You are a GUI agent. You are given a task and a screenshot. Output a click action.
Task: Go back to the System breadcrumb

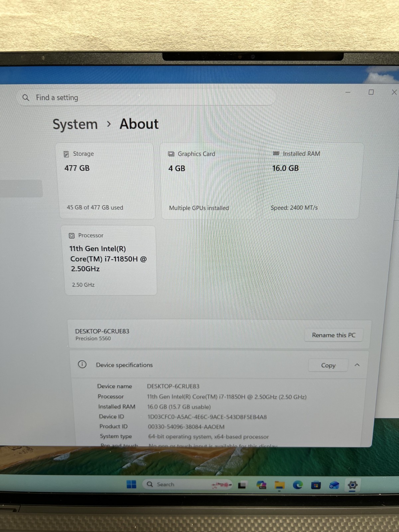[75, 124]
